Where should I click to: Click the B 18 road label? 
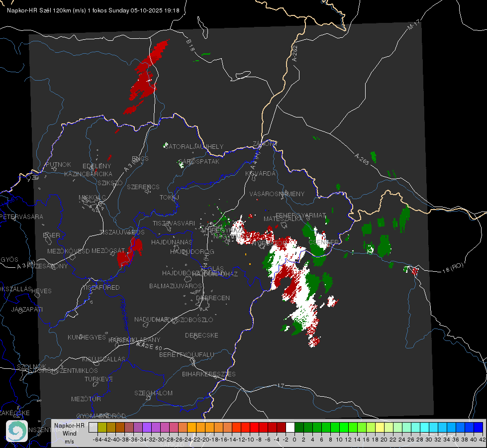click(191, 45)
